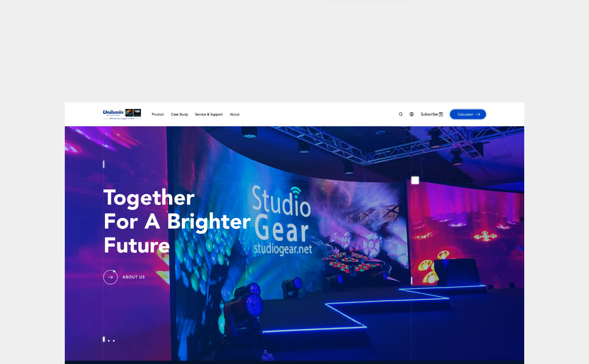
Task: Go to Case Study menu item
Action: click(x=179, y=114)
